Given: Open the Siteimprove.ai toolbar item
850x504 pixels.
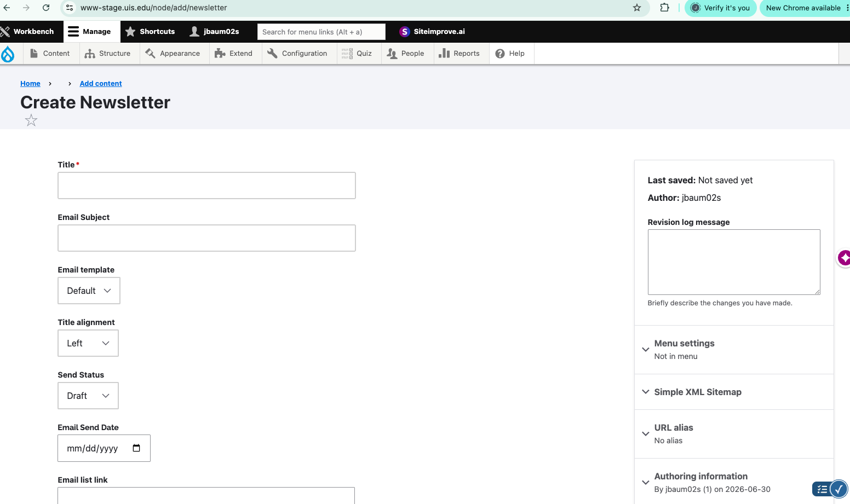Looking at the screenshot, I should pyautogui.click(x=432, y=32).
